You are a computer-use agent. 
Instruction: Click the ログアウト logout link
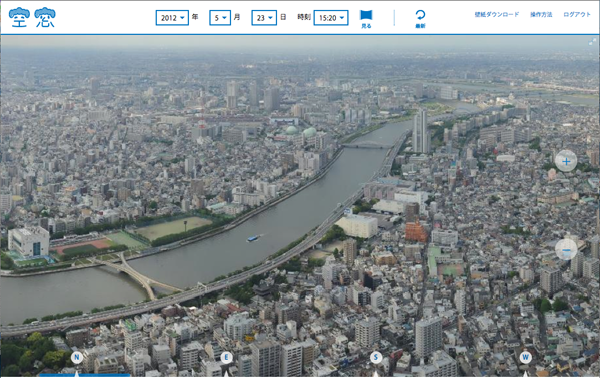click(577, 15)
